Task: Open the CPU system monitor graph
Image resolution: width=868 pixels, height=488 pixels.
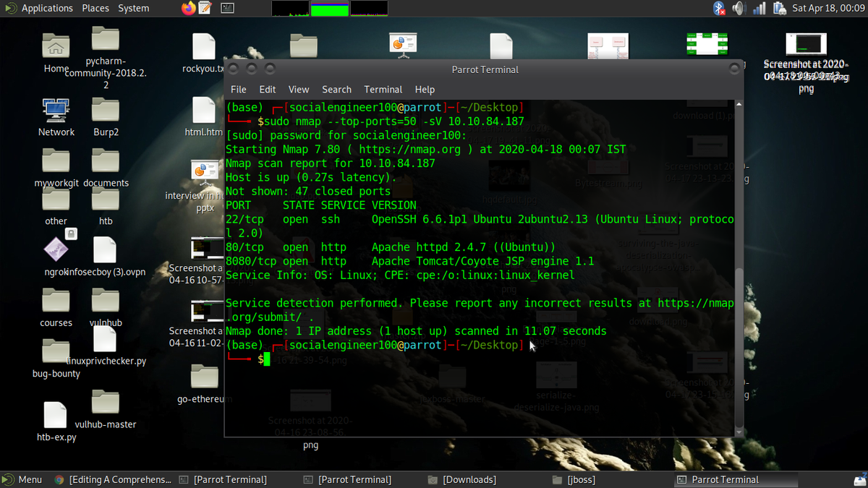Action: pyautogui.click(x=290, y=8)
